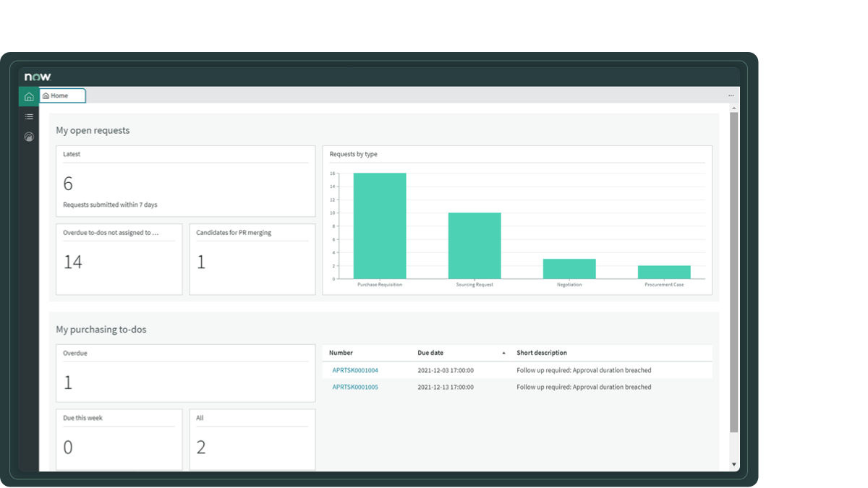Screen dimensions: 868x488
Task: Open the three-dot more options menu
Action: [731, 95]
